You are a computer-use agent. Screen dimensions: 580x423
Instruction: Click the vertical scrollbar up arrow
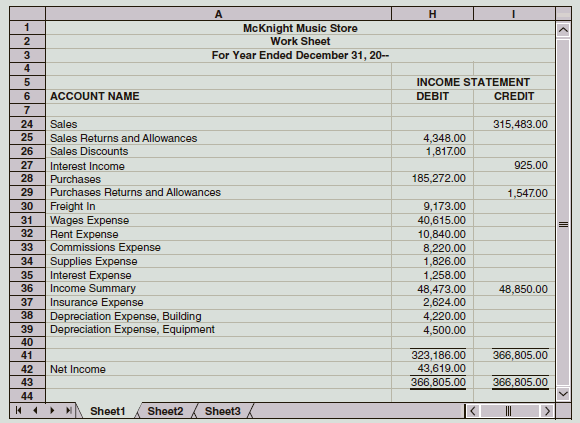[x=563, y=29]
